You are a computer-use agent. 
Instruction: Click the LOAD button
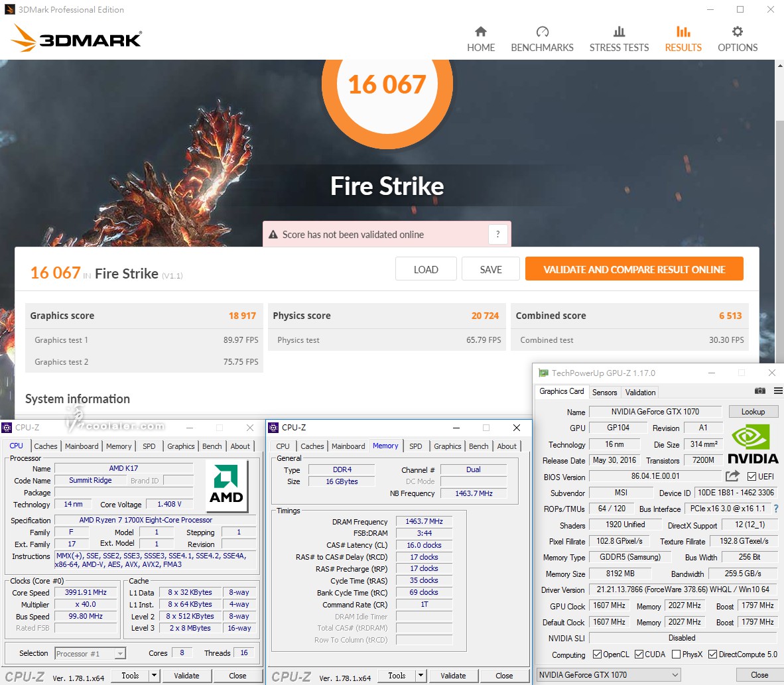click(426, 269)
